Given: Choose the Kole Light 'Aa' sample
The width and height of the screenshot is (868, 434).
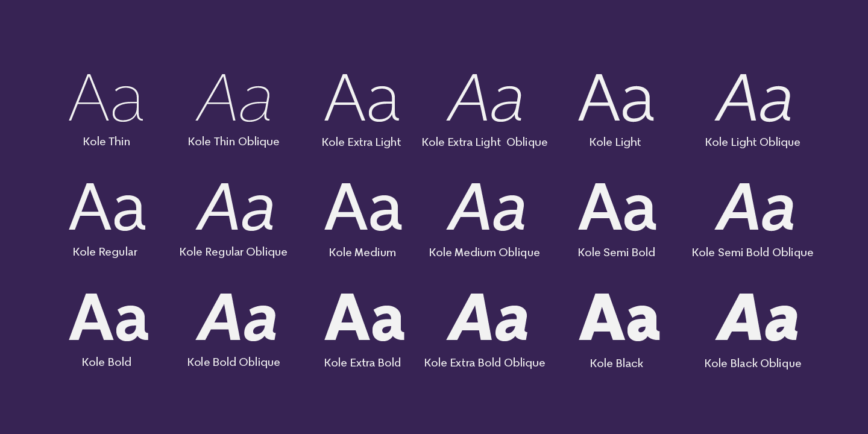Looking at the screenshot, I should click(615, 98).
